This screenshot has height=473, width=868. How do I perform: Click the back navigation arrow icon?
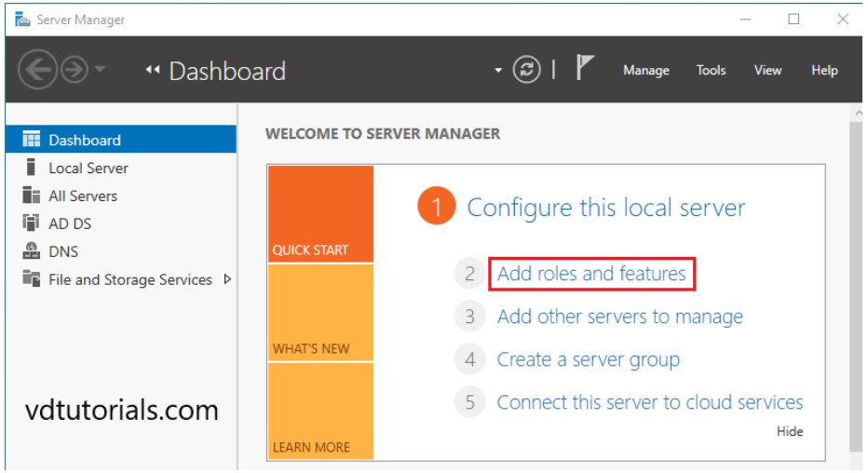[x=36, y=71]
